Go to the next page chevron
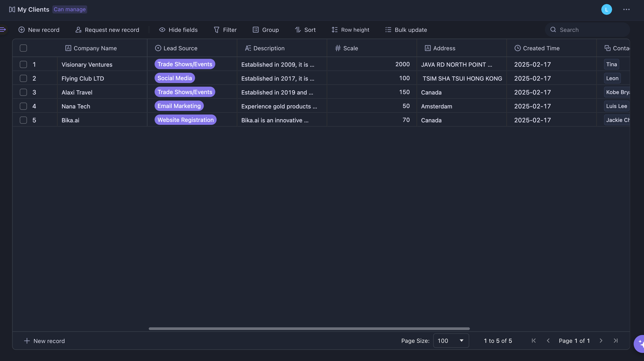Screen dimensions: 644x361 [601, 341]
